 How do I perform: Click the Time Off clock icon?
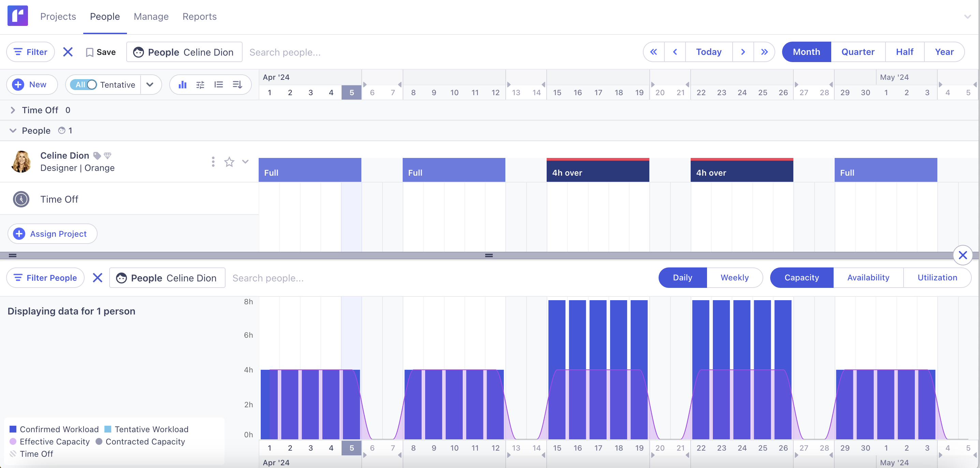[x=21, y=199]
